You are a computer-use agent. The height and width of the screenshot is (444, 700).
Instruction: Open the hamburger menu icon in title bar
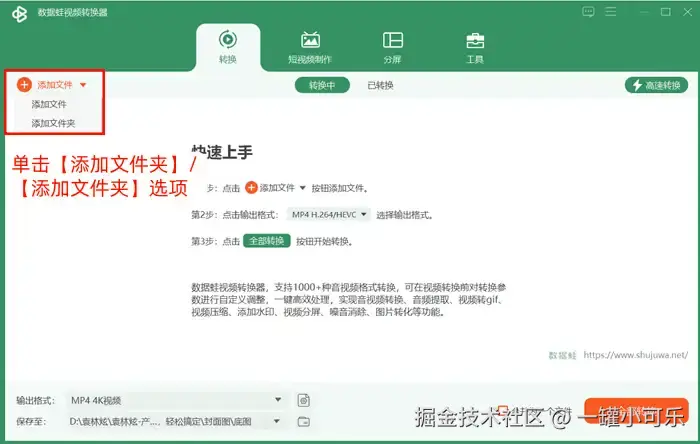tap(611, 12)
